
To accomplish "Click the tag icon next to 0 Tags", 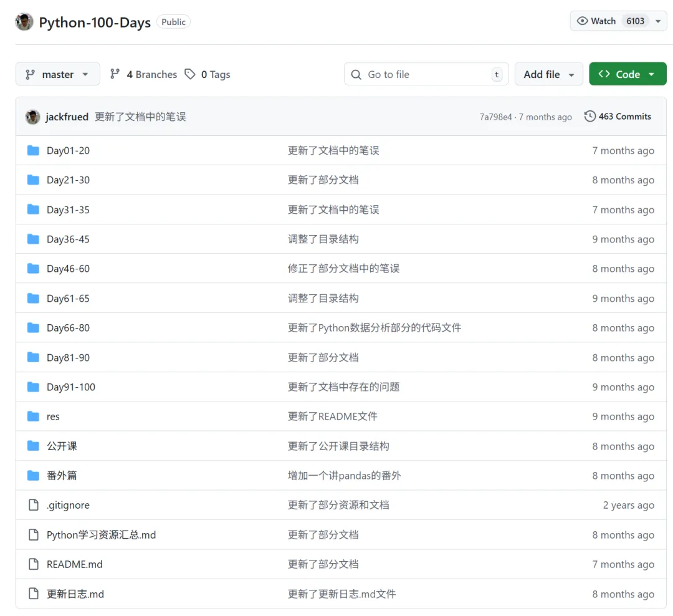I will [189, 74].
